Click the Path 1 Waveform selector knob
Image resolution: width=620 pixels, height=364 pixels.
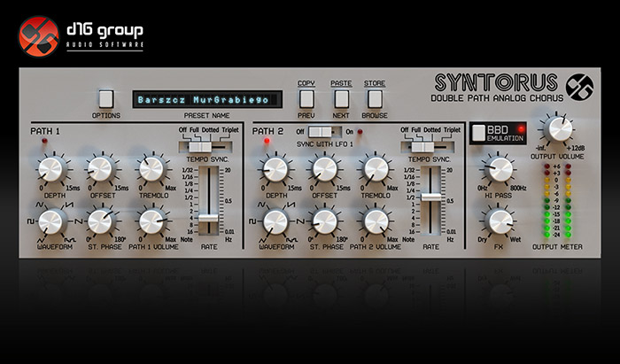51,221
